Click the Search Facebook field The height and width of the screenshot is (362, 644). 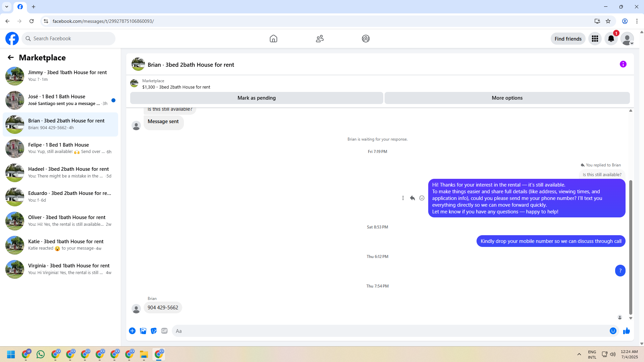[x=68, y=39]
